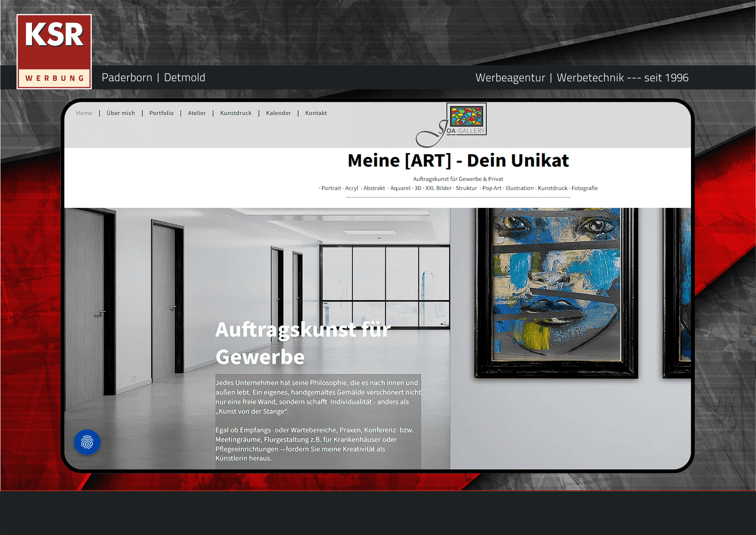Image resolution: width=756 pixels, height=535 pixels.
Task: Open the Kunstdruck menu item
Action: pyautogui.click(x=236, y=113)
